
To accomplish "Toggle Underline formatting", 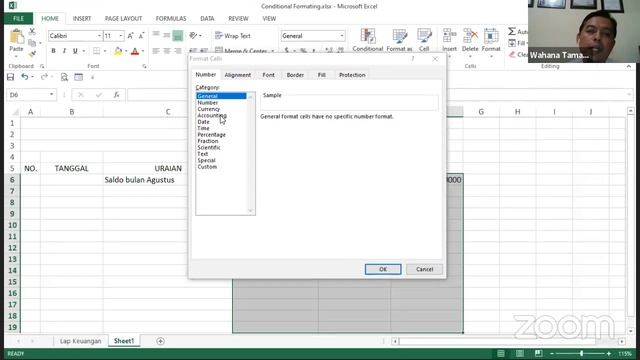I will (x=75, y=51).
